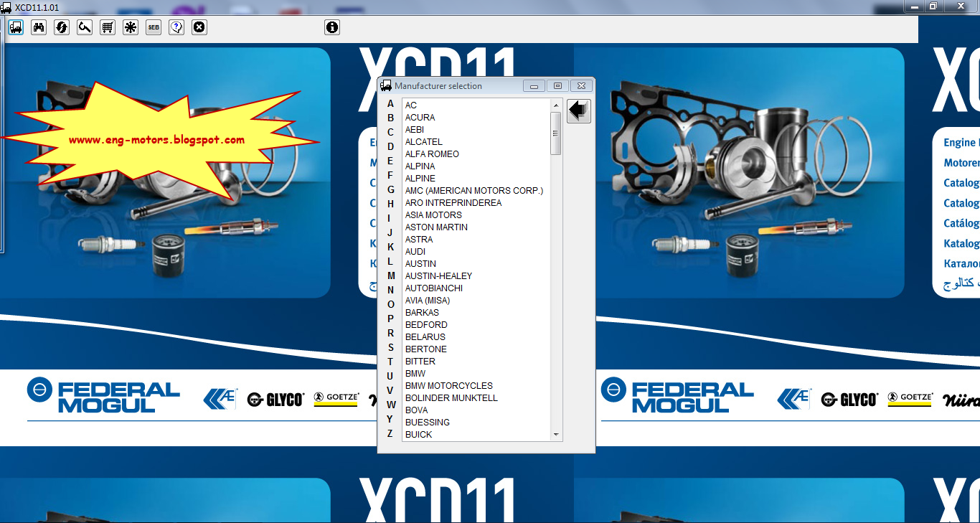This screenshot has width=980, height=523.
Task: Jump to letter B in alphabet index
Action: (389, 116)
